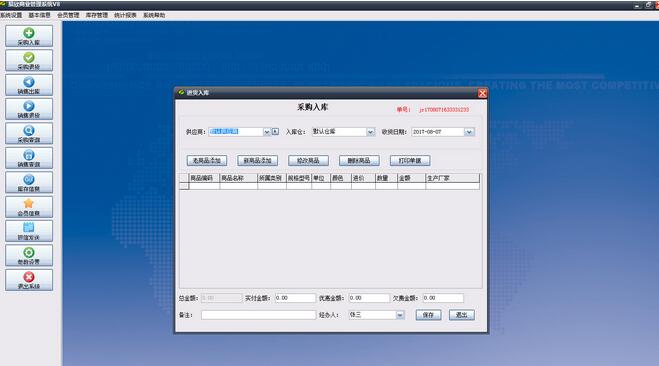Screen dimensions: 659x366
Task: Select the 实付金额 amount field
Action: [295, 298]
